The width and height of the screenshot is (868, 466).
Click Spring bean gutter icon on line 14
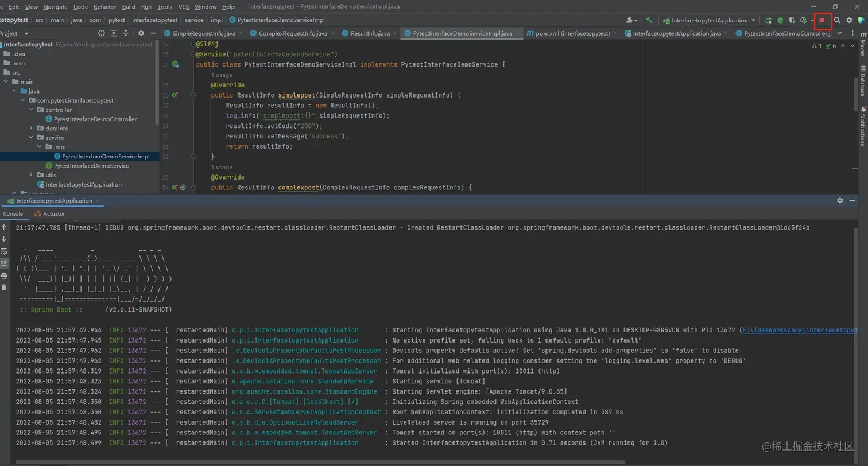click(175, 64)
